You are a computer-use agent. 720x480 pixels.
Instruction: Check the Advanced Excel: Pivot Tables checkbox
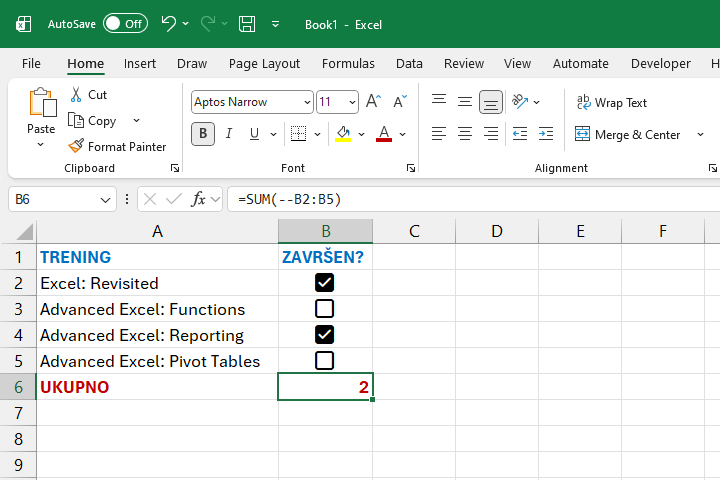tap(324, 361)
